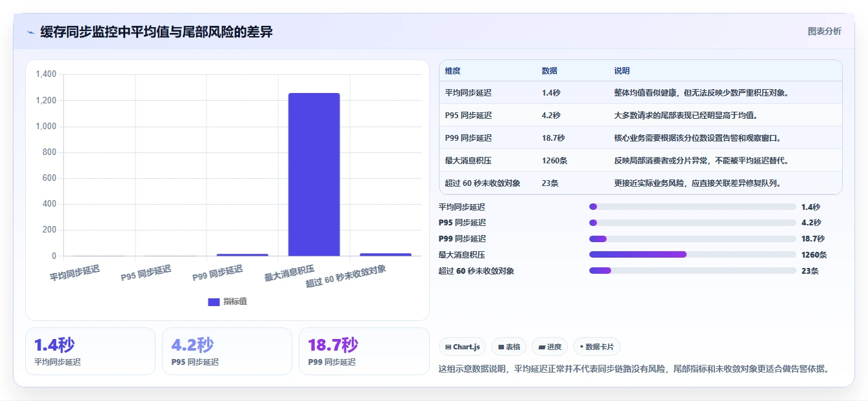The width and height of the screenshot is (868, 401).
Task: Click description starting 核心业务需要根据
Action: click(x=698, y=138)
